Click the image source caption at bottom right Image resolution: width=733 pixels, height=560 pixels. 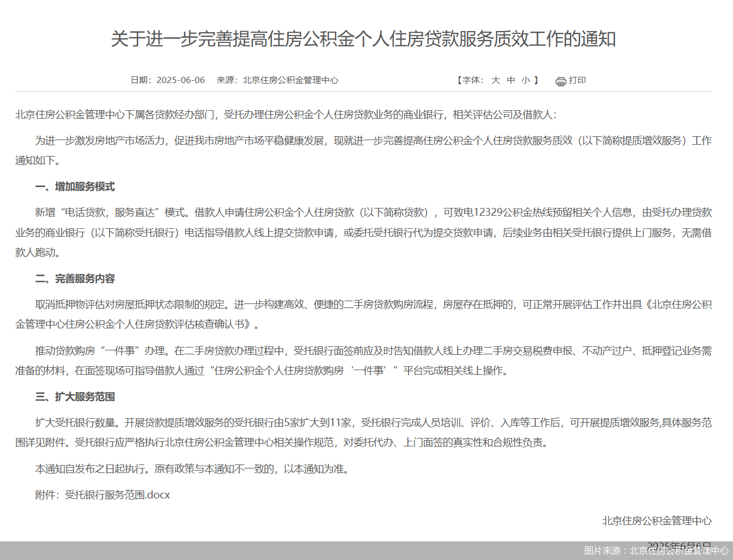656,550
